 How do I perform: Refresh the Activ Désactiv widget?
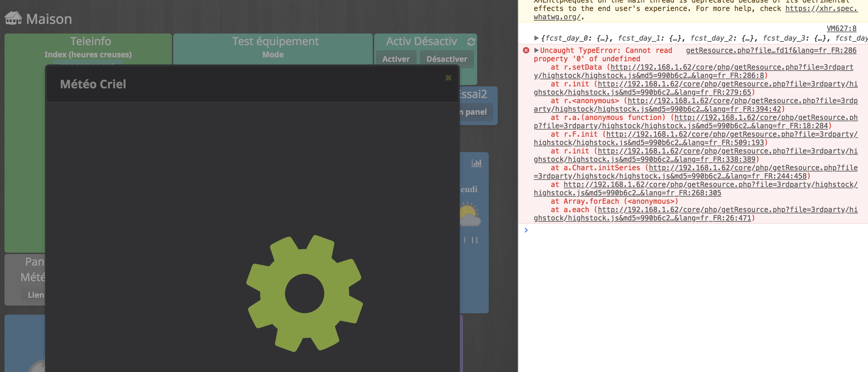click(x=471, y=42)
